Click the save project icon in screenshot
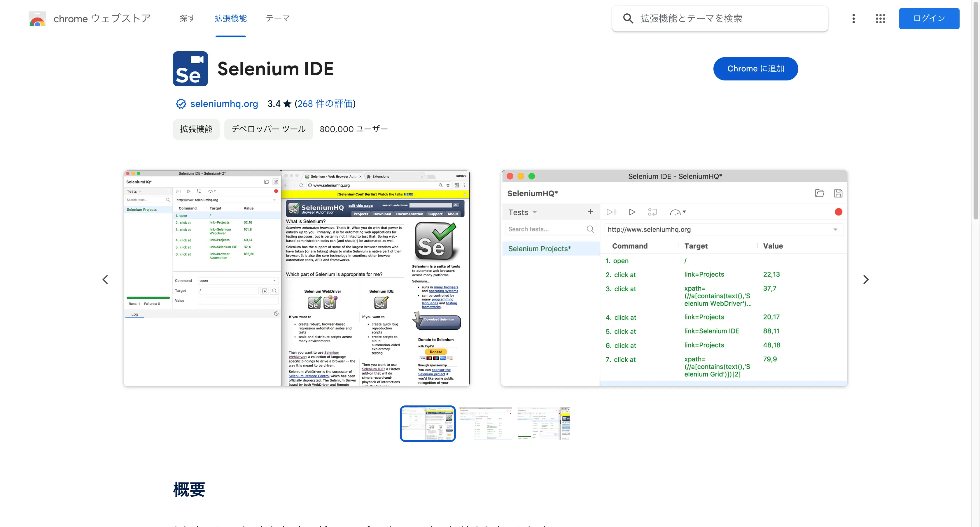 [x=838, y=194]
